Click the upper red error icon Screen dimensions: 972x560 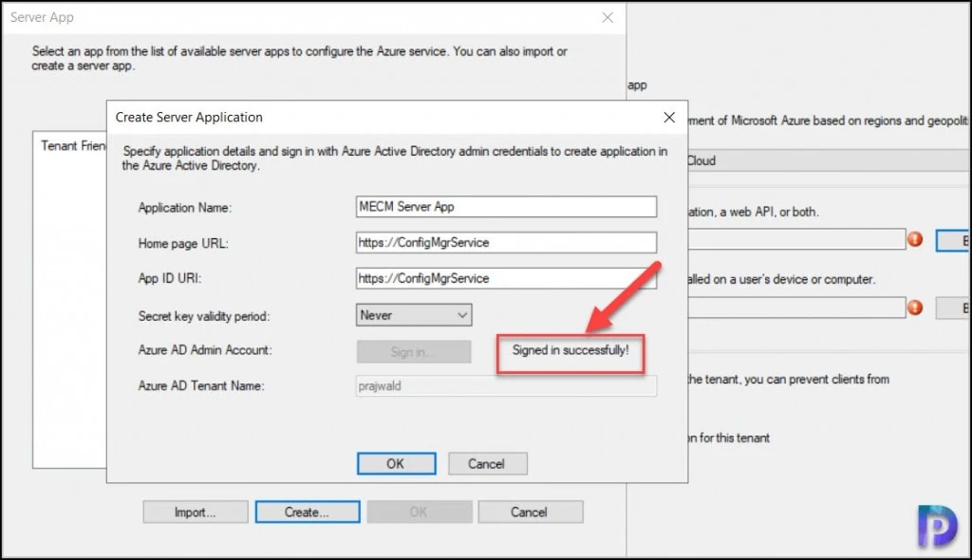click(916, 239)
